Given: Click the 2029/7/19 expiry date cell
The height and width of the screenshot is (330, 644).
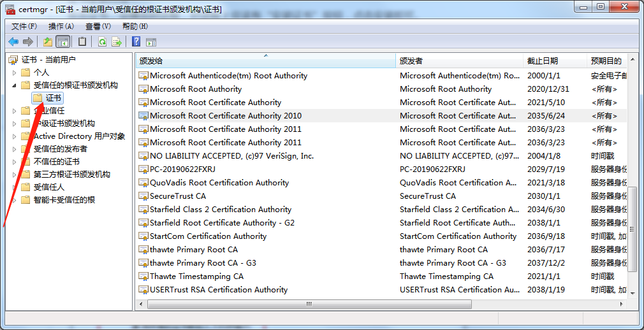Looking at the screenshot, I should click(x=546, y=169).
